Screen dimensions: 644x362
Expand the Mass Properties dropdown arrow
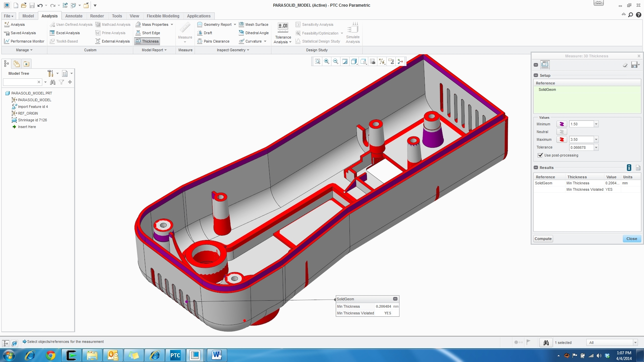[x=172, y=24]
